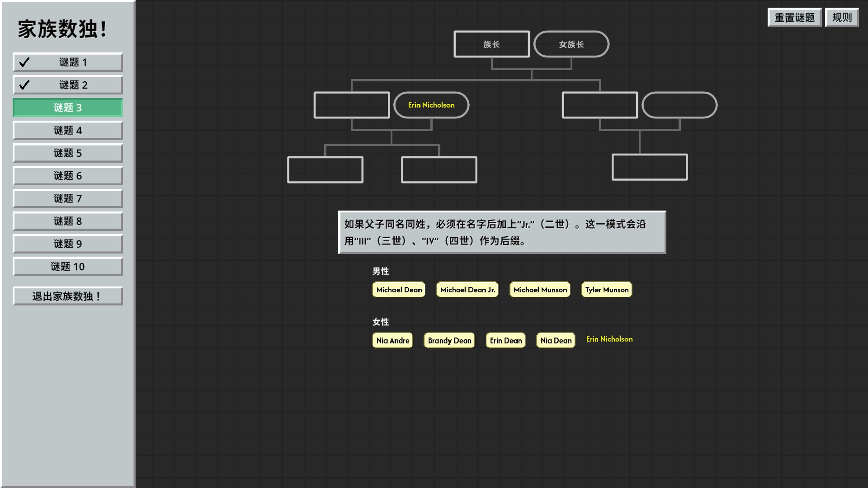Viewport: 868px width, 488px height.
Task: Choose the Nia Andre name tag
Action: [392, 340]
